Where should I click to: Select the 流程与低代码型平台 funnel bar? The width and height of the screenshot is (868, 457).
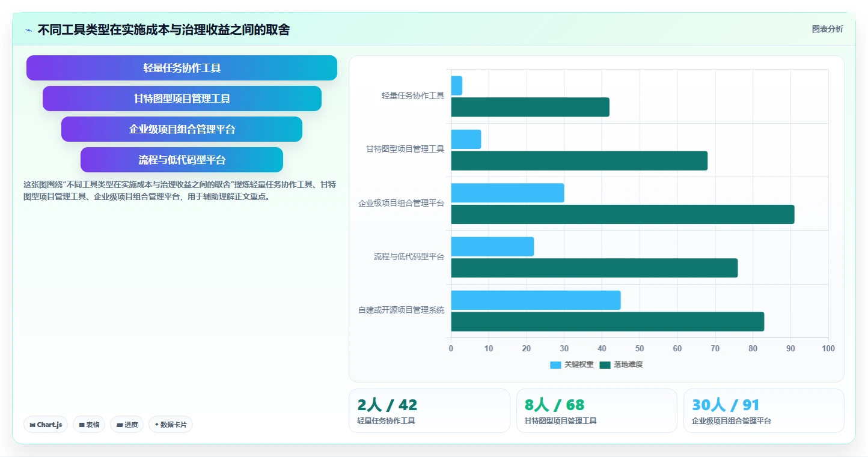click(x=182, y=160)
